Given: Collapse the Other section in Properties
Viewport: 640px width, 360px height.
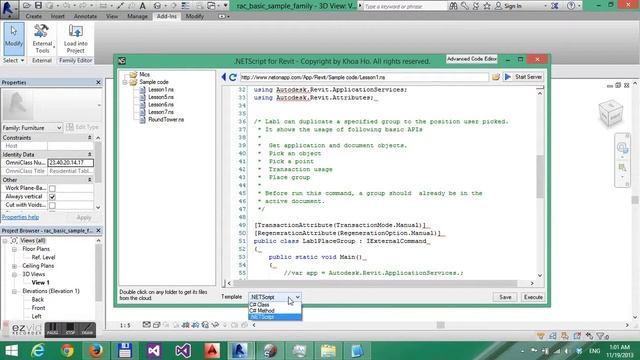Looking at the screenshot, I should (89, 180).
